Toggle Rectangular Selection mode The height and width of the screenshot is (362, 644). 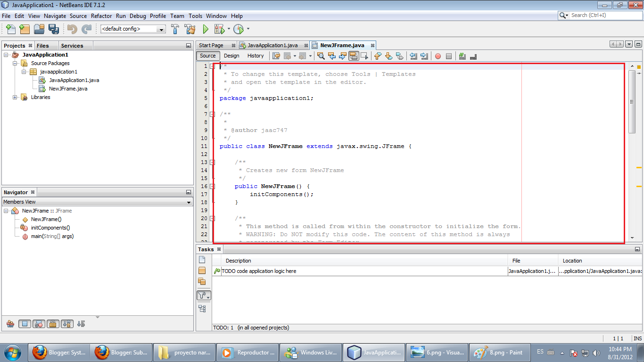pos(364,56)
